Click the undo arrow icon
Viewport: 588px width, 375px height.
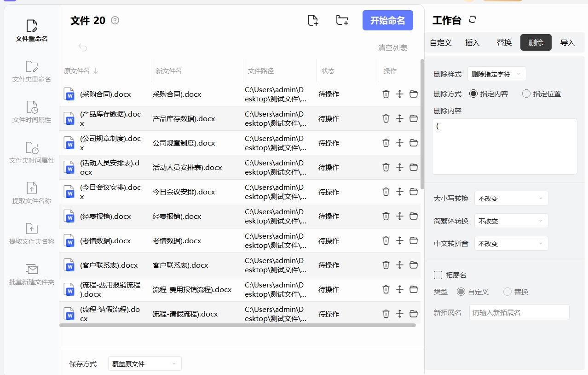point(83,47)
